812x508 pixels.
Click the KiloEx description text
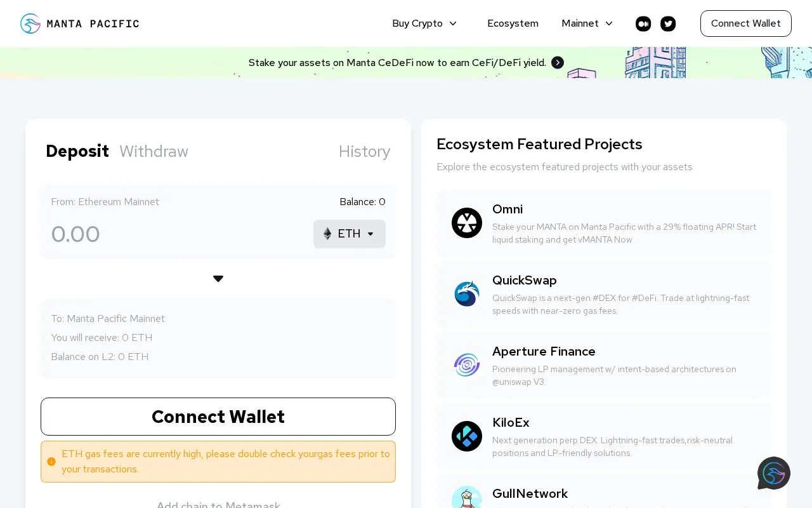[x=612, y=446]
